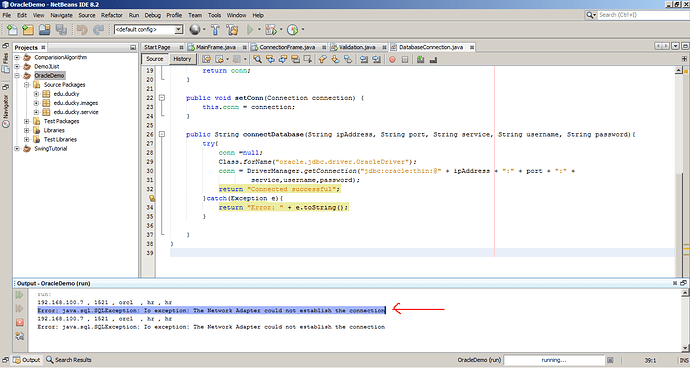Click the Debug Project icon
This screenshot has height=368, width=690.
(271, 29)
